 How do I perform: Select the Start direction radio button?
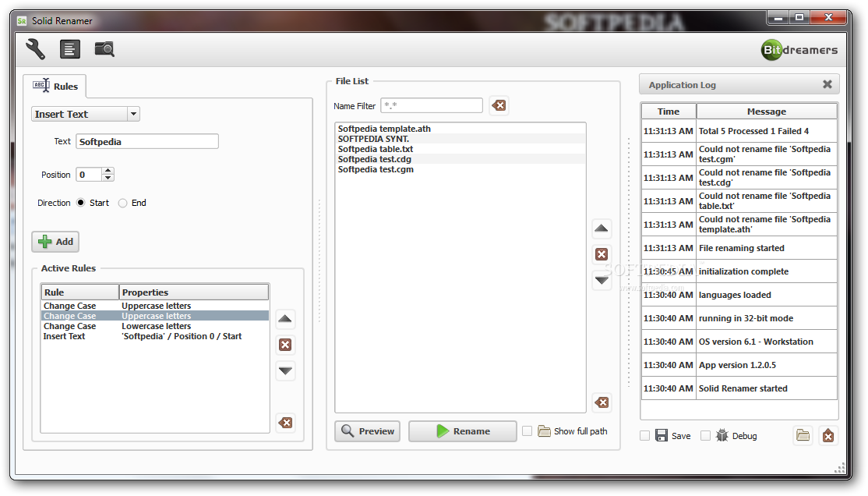click(x=81, y=203)
